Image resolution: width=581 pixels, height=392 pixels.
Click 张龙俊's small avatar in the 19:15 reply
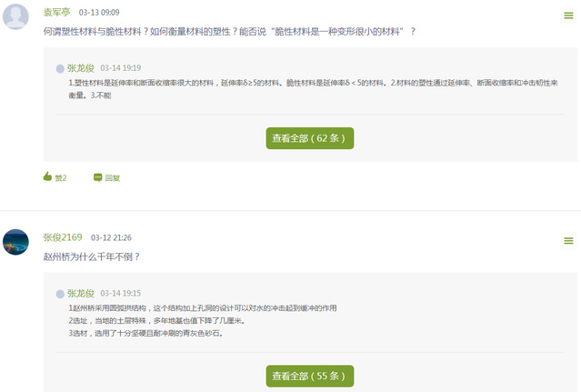pos(60,294)
